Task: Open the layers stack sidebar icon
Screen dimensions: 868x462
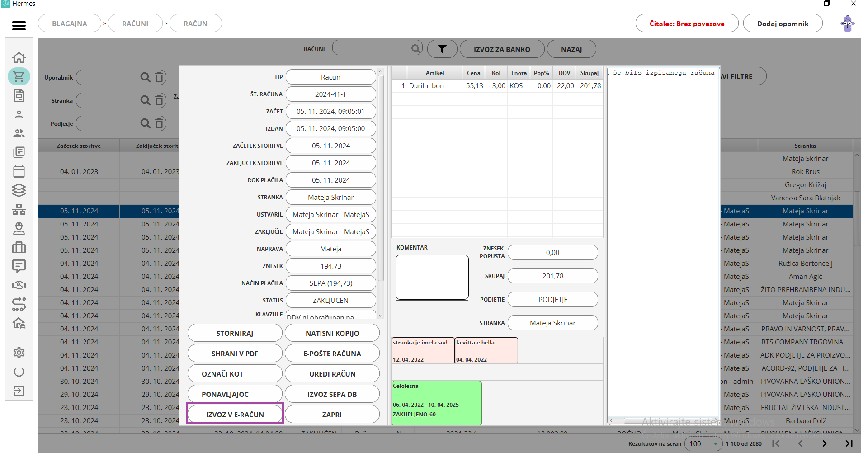Action: (19, 190)
